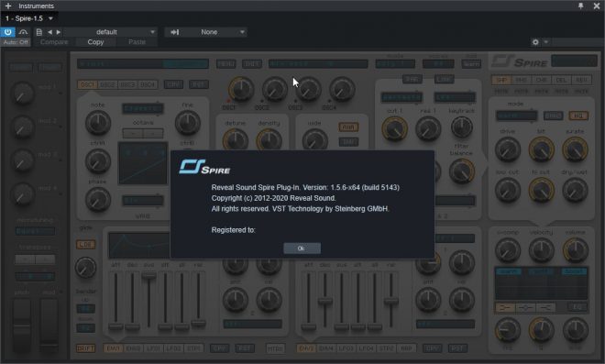Add instrument with the plus icon

point(7,6)
